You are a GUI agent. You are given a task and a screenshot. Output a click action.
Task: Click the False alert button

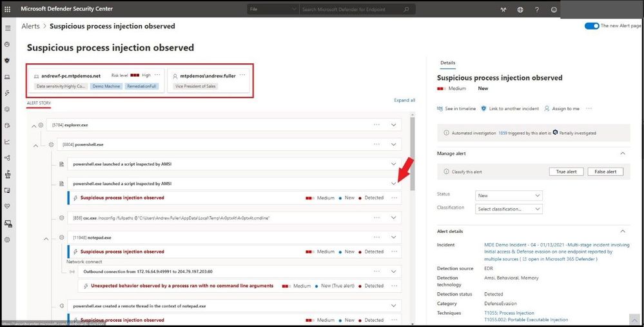pos(605,172)
